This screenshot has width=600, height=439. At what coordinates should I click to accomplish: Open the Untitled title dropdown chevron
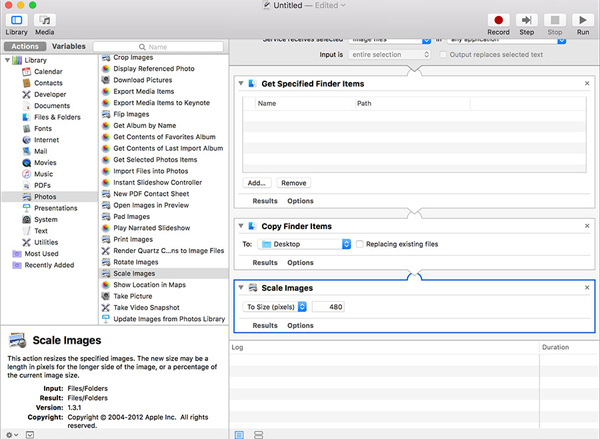[343, 5]
